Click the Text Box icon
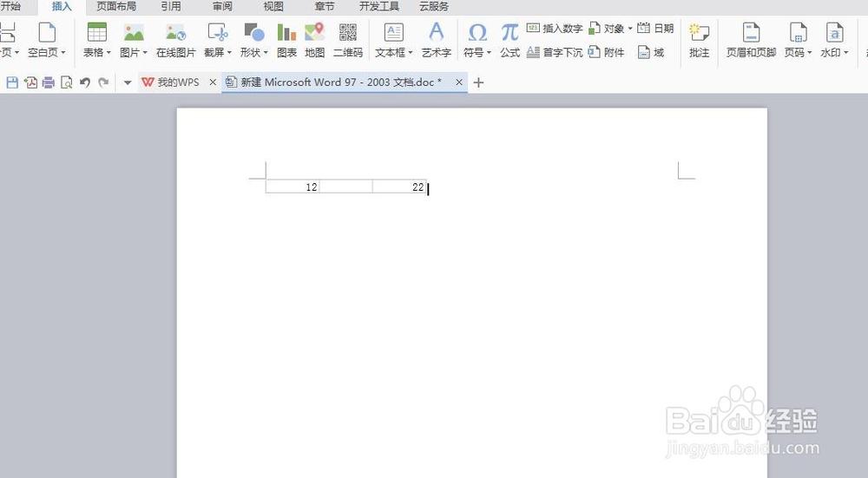868x478 pixels. [x=393, y=32]
